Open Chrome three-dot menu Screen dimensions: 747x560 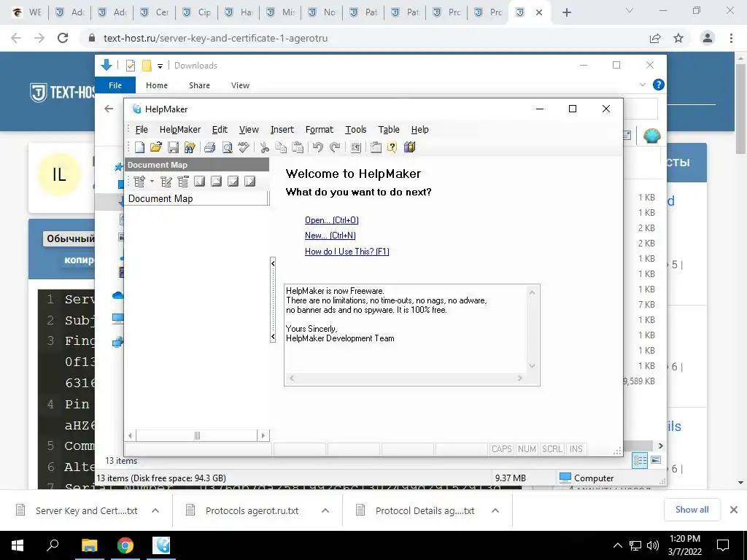point(731,38)
